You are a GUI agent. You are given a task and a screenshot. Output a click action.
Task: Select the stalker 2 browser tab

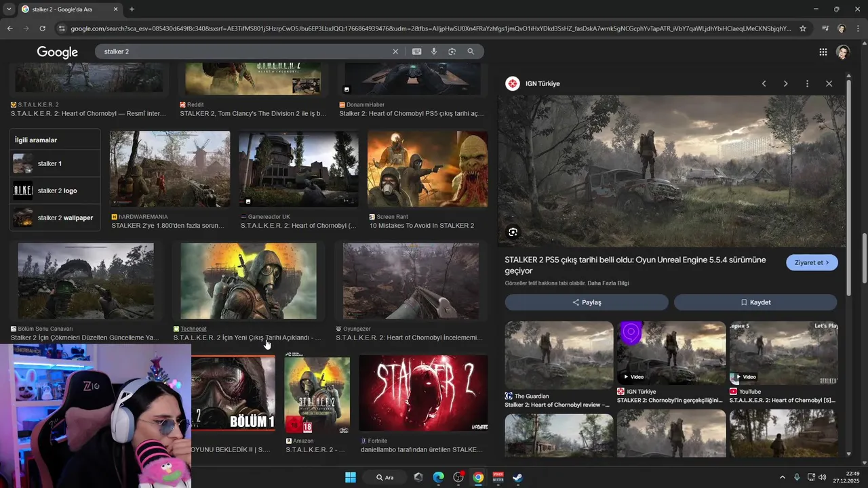coord(70,9)
